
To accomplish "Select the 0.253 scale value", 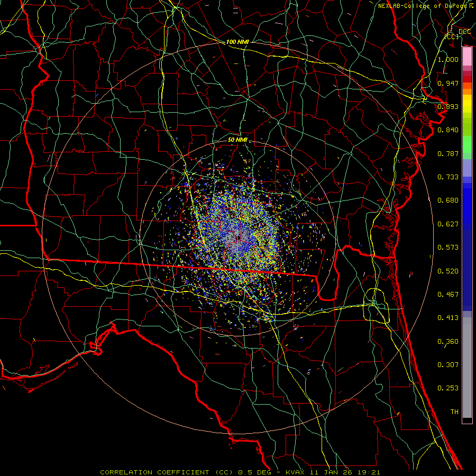I will tap(448, 388).
